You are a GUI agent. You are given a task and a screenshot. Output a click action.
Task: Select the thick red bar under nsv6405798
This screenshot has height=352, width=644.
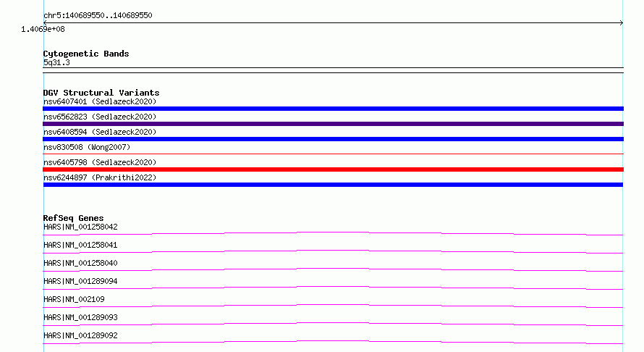[x=333, y=169]
